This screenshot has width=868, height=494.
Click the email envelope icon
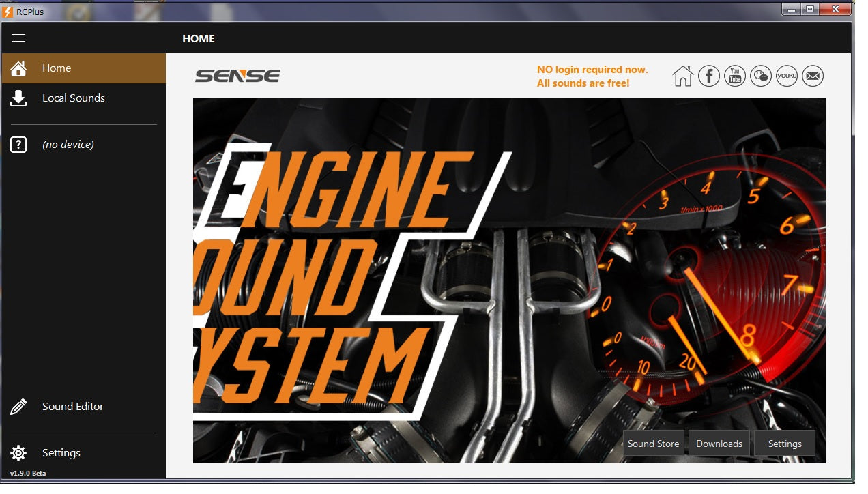[813, 76]
